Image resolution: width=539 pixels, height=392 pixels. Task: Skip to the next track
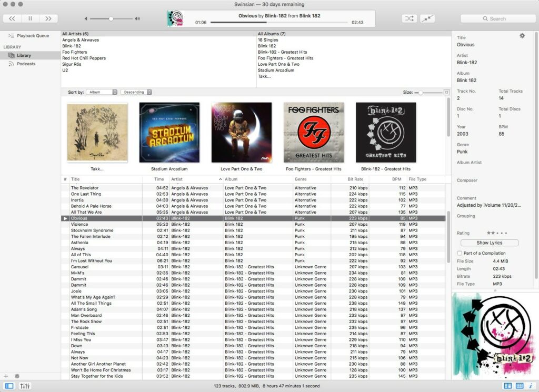[x=48, y=18]
